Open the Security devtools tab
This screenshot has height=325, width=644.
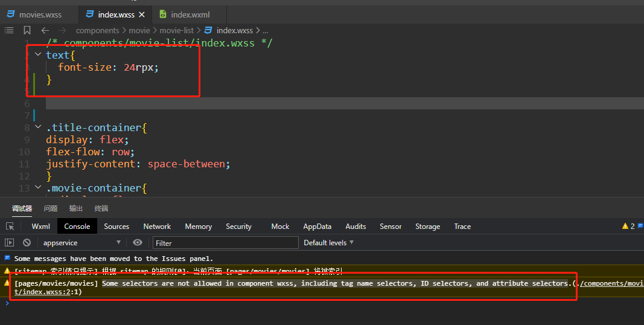(238, 227)
